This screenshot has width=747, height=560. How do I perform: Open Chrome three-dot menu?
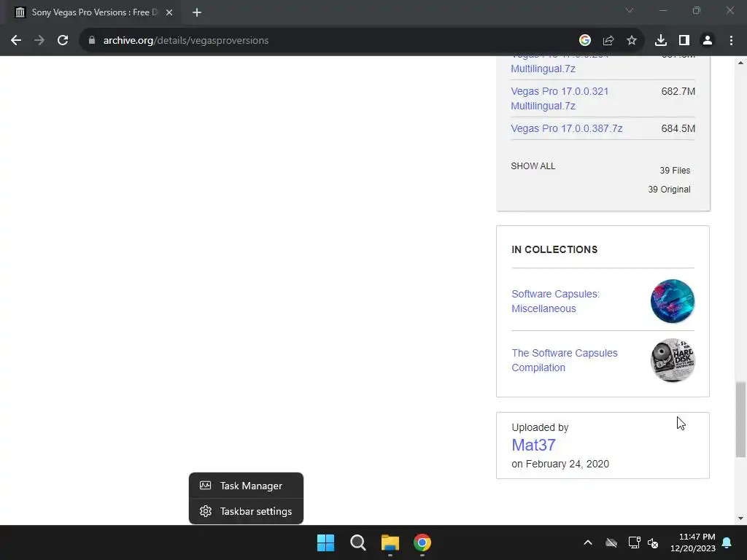(x=731, y=41)
